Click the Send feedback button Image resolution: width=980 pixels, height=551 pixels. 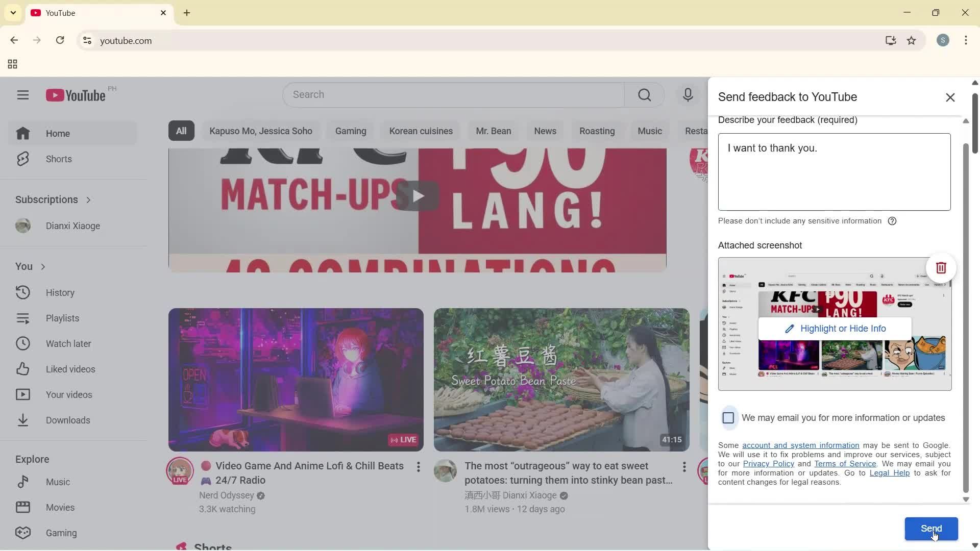pos(931,529)
